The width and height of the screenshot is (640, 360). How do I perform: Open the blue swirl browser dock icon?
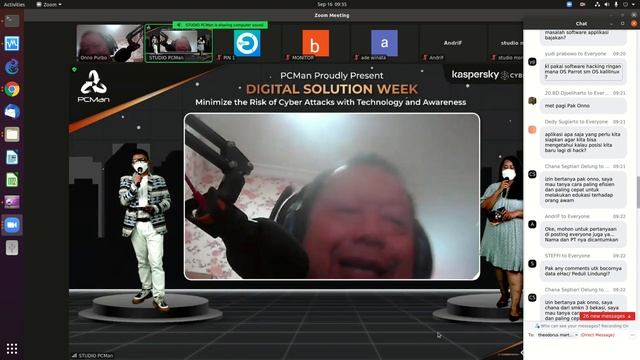tap(12, 67)
